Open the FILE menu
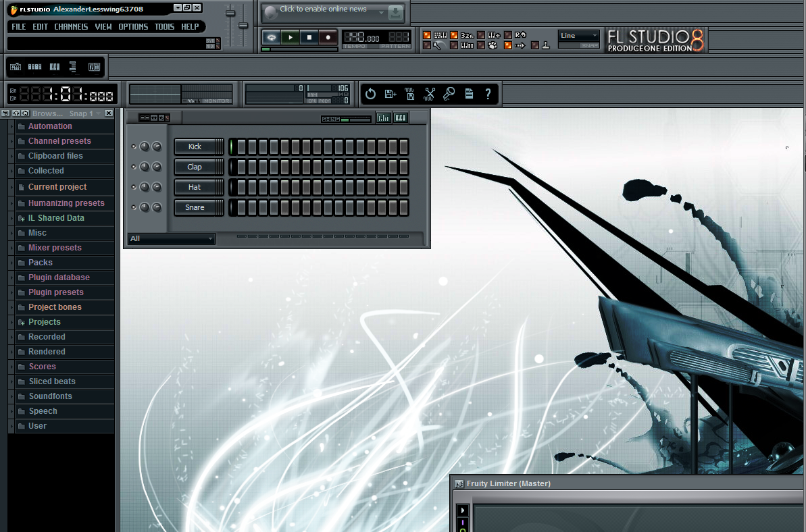Image resolution: width=806 pixels, height=532 pixels. pos(18,27)
